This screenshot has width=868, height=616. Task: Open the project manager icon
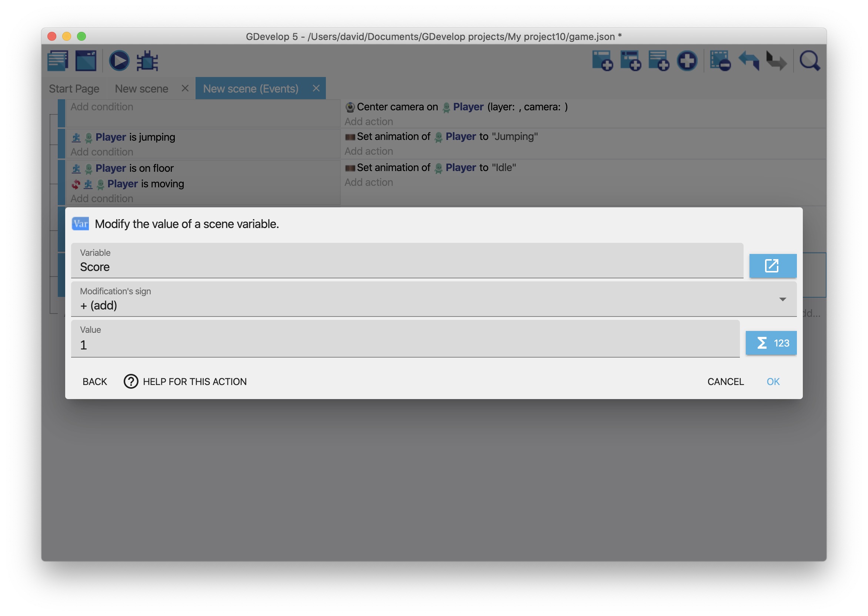click(58, 61)
